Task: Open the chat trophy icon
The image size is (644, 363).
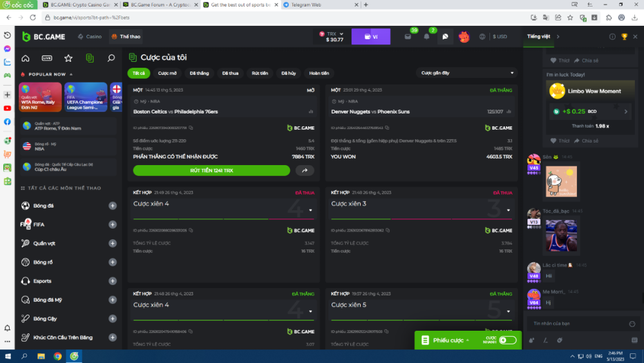Action: click(x=624, y=37)
